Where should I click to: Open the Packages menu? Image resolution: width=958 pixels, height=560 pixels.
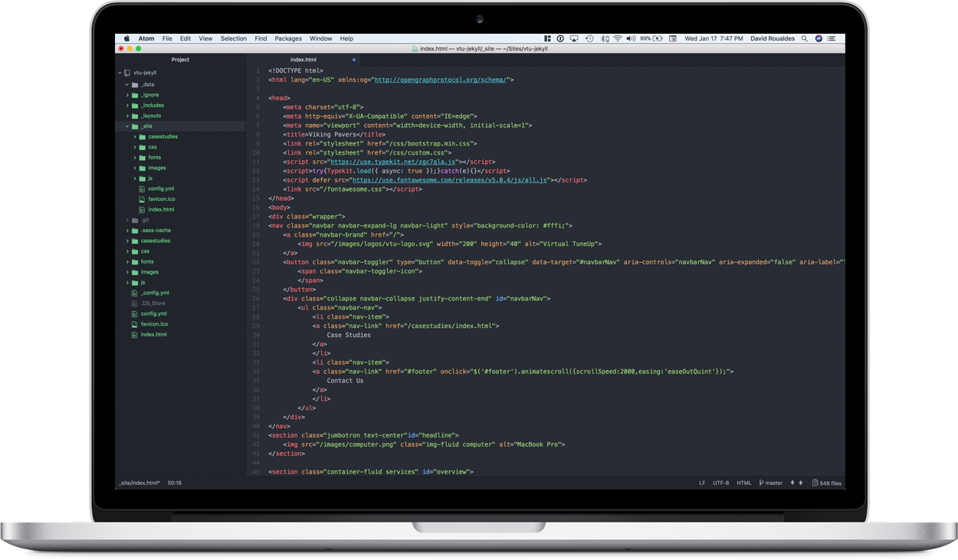(288, 38)
